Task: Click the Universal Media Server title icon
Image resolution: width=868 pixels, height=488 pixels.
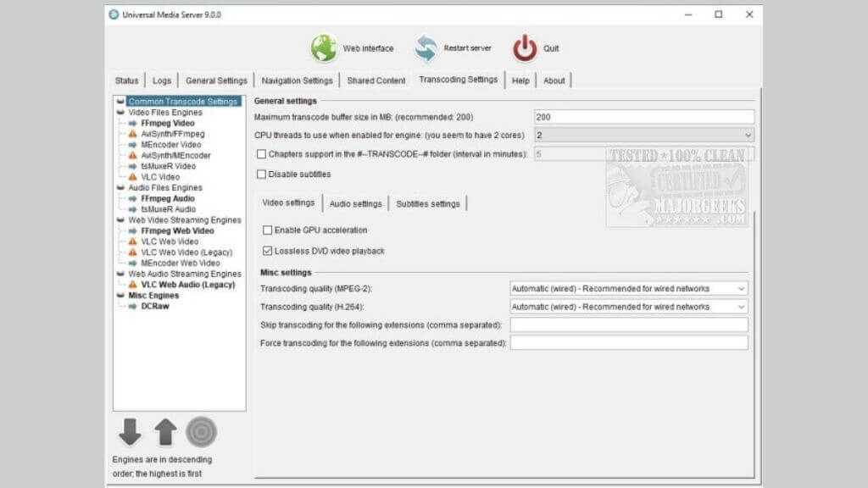Action: pos(114,14)
